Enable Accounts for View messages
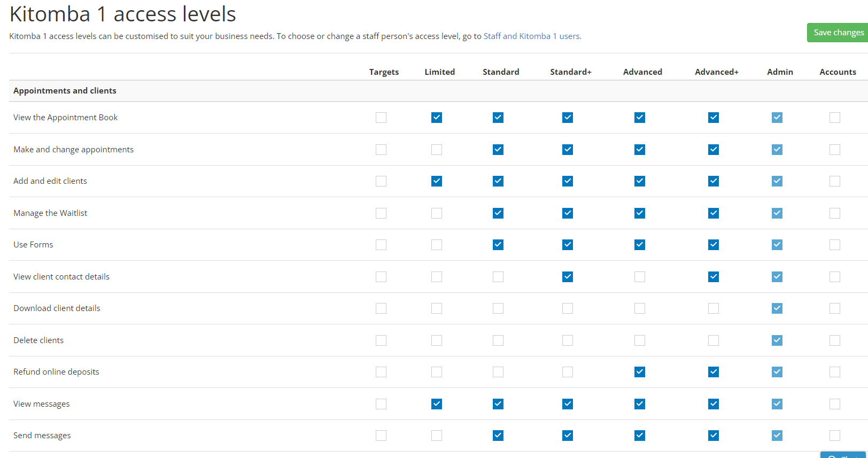The width and height of the screenshot is (868, 458). coord(835,404)
